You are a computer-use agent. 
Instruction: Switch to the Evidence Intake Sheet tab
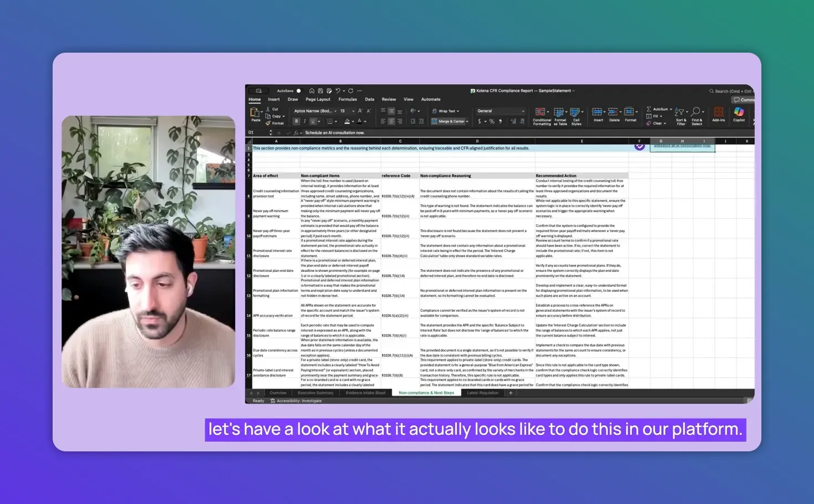[x=365, y=393]
